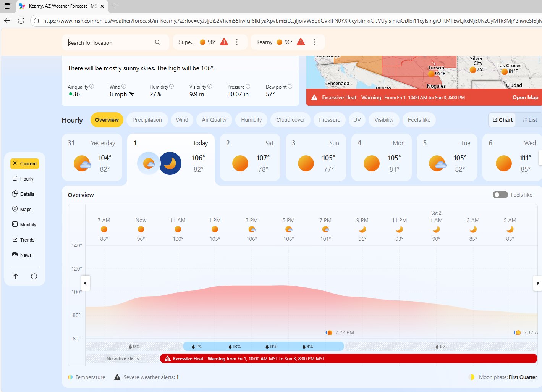
Task: View site information lock icon
Action: (x=36, y=21)
